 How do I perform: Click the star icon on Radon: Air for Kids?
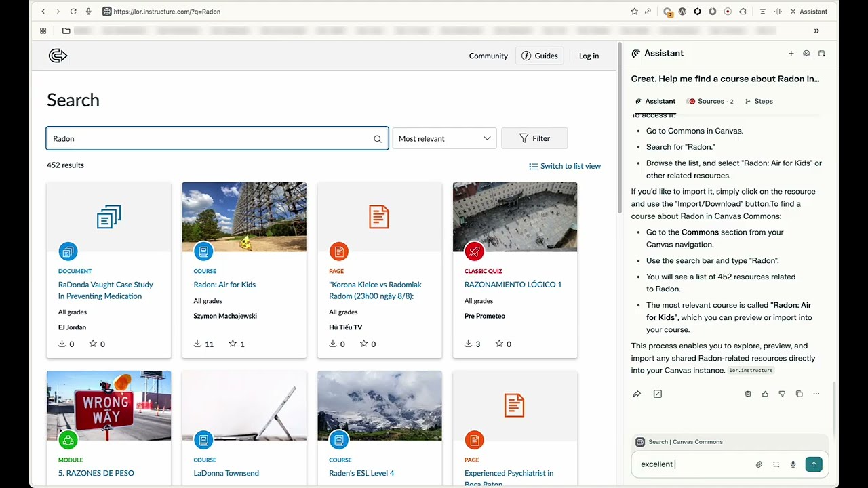point(233,344)
